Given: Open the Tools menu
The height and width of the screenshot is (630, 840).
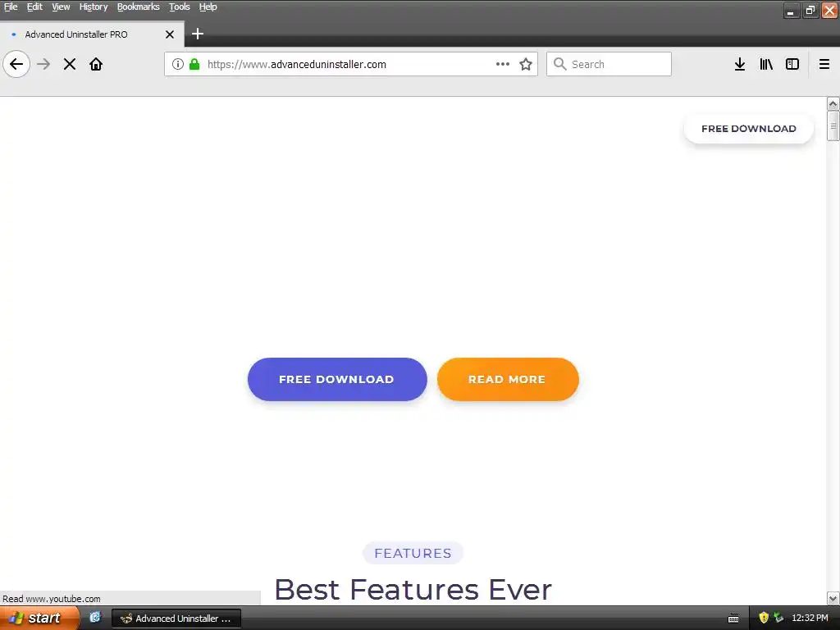Looking at the screenshot, I should pyautogui.click(x=180, y=7).
